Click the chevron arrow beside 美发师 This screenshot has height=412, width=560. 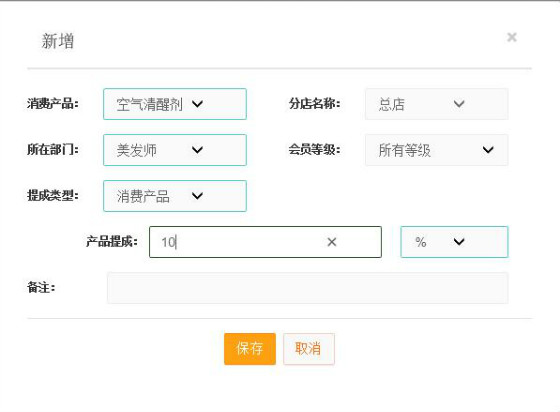(x=198, y=150)
